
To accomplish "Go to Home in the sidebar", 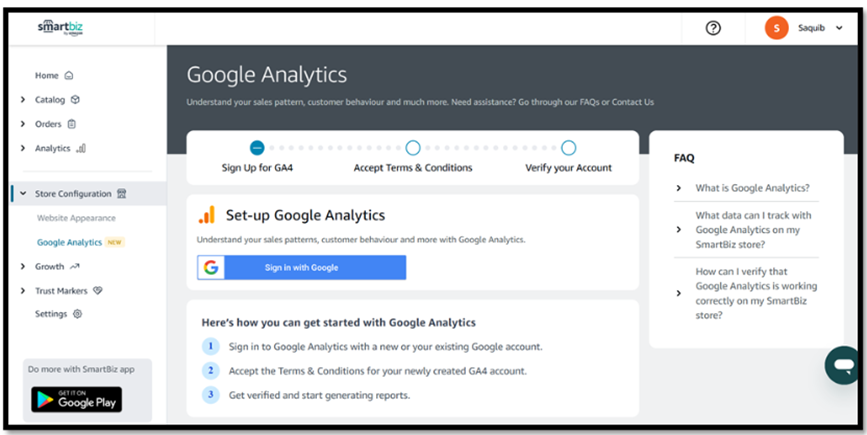I will pos(47,75).
